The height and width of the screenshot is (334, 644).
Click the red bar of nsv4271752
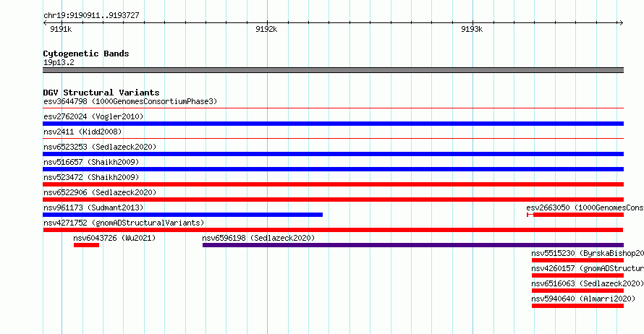point(333,230)
